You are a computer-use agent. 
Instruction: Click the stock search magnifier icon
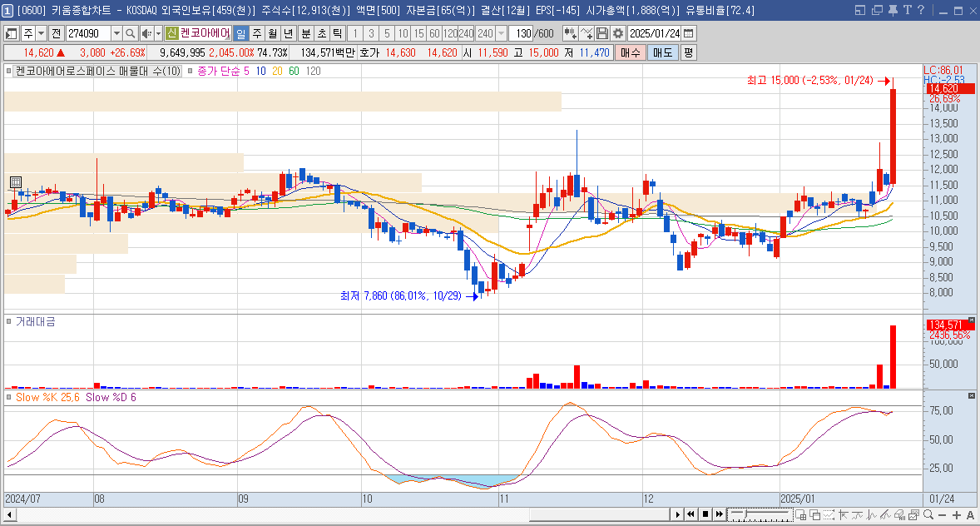[x=130, y=33]
